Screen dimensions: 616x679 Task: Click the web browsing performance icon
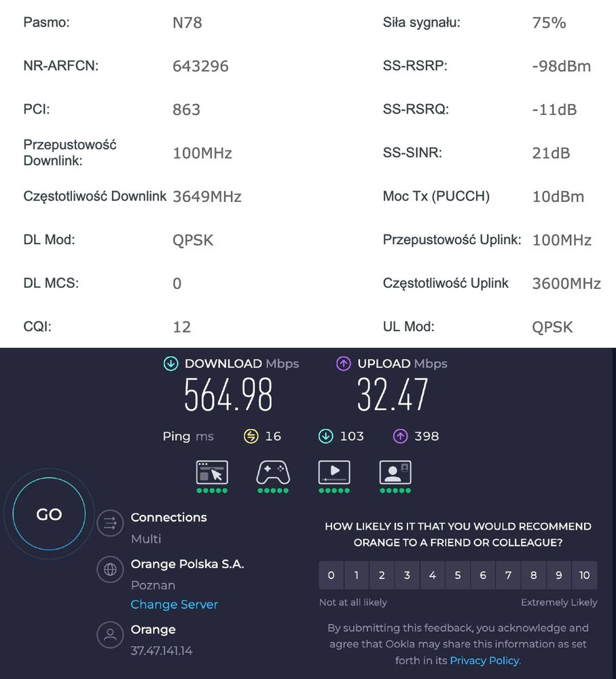212,472
